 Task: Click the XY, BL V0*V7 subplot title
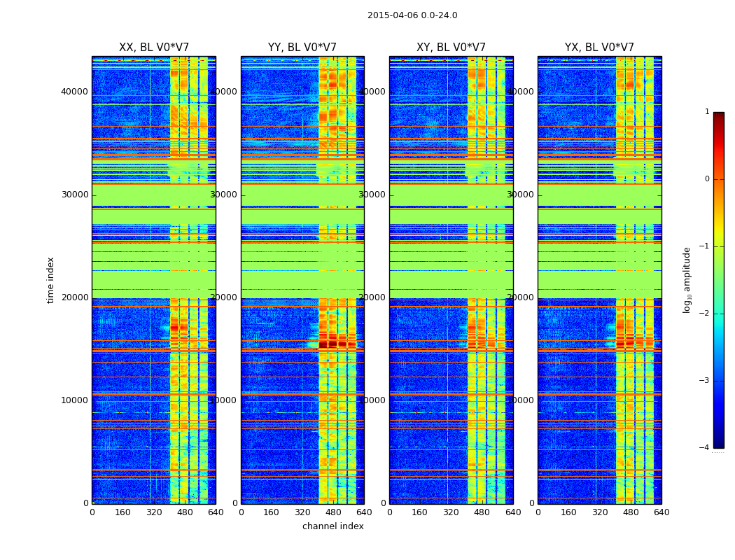click(x=451, y=48)
